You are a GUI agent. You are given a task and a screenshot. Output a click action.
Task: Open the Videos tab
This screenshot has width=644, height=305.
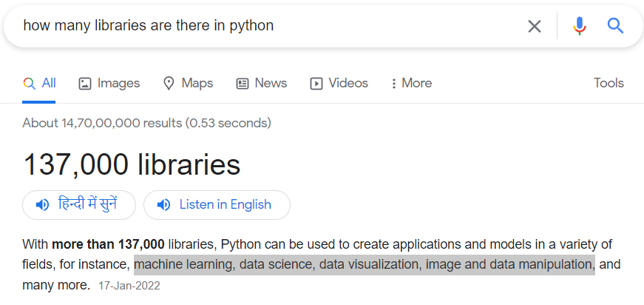(x=339, y=84)
